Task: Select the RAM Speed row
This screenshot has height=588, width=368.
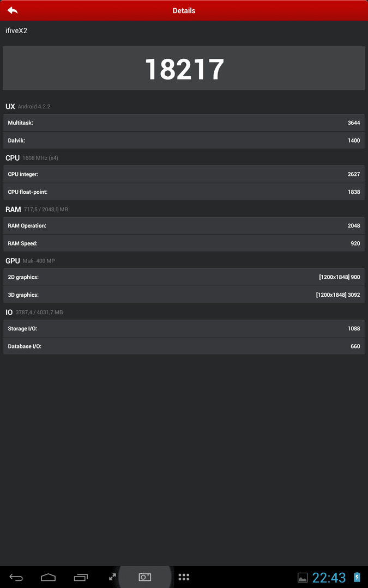Action: 184,243
